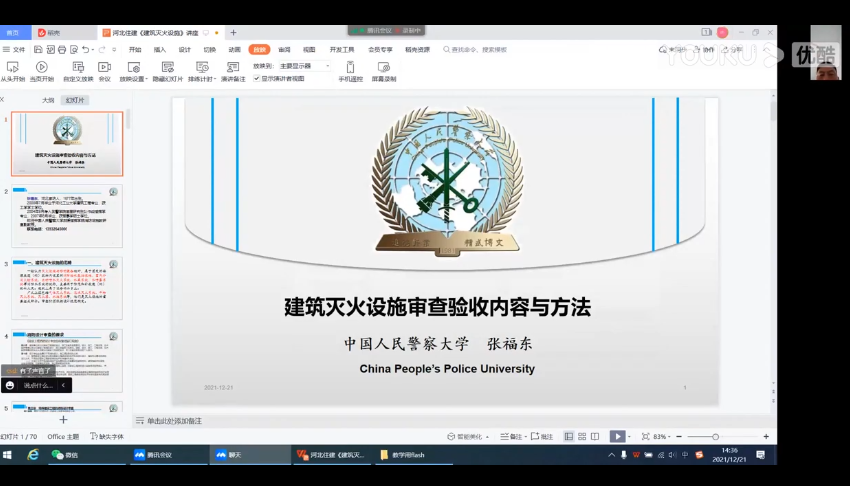Toggle Notes (备注) in status bar
850x486 pixels.
point(511,436)
